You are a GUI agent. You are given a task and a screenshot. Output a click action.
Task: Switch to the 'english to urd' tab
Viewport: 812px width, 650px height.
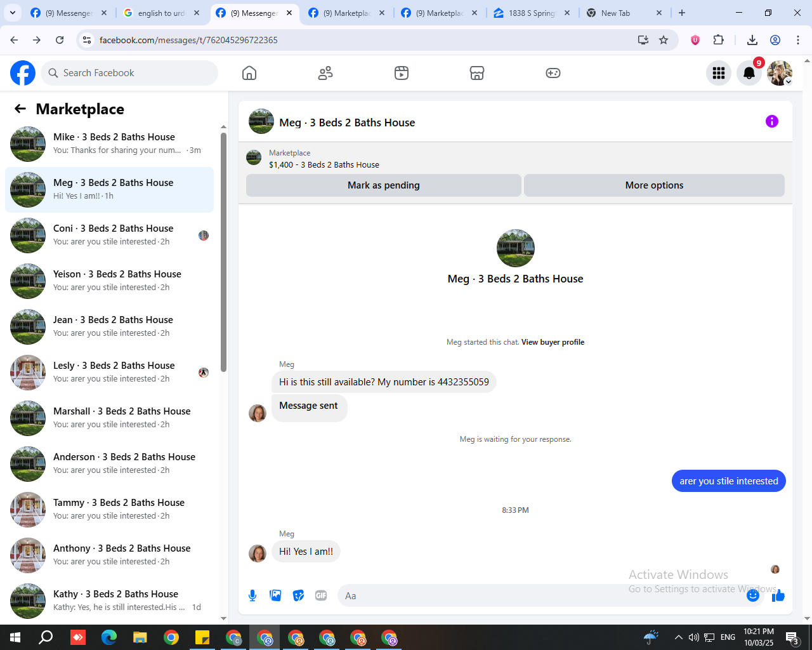[161, 13]
